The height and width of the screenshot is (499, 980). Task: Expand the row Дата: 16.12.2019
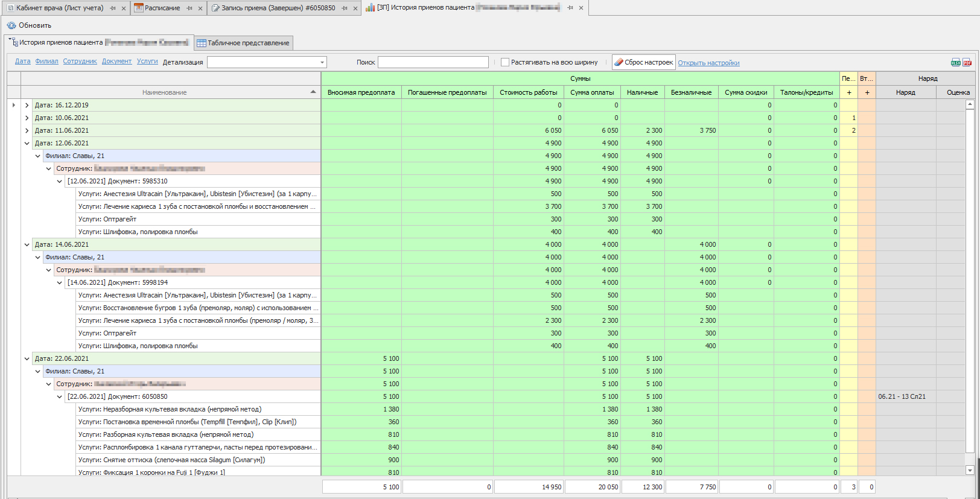click(27, 105)
